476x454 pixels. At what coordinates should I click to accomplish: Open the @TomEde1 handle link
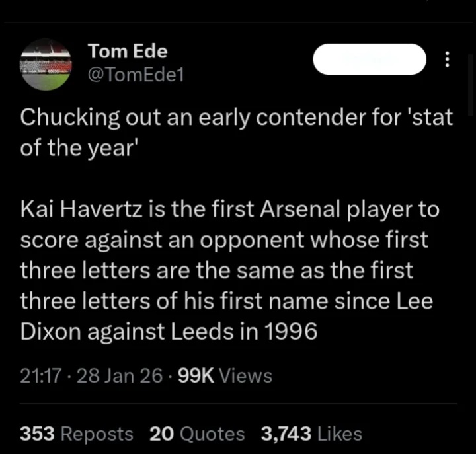tap(136, 75)
